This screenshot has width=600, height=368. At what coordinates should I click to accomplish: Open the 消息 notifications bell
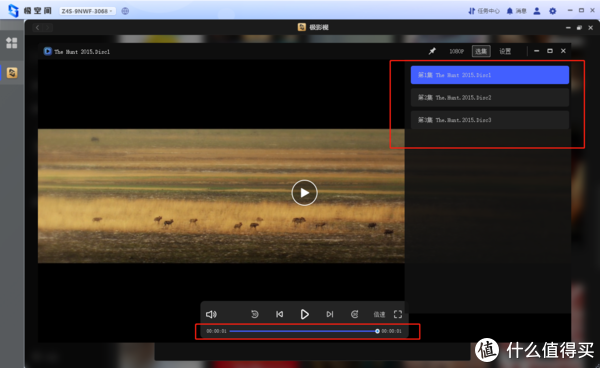point(517,11)
